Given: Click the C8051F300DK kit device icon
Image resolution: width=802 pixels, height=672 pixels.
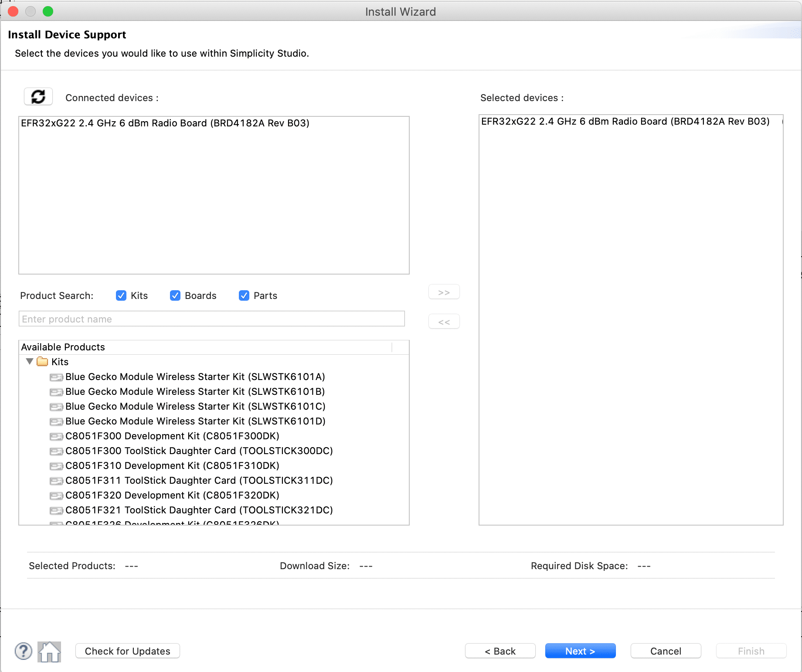Looking at the screenshot, I should [56, 436].
